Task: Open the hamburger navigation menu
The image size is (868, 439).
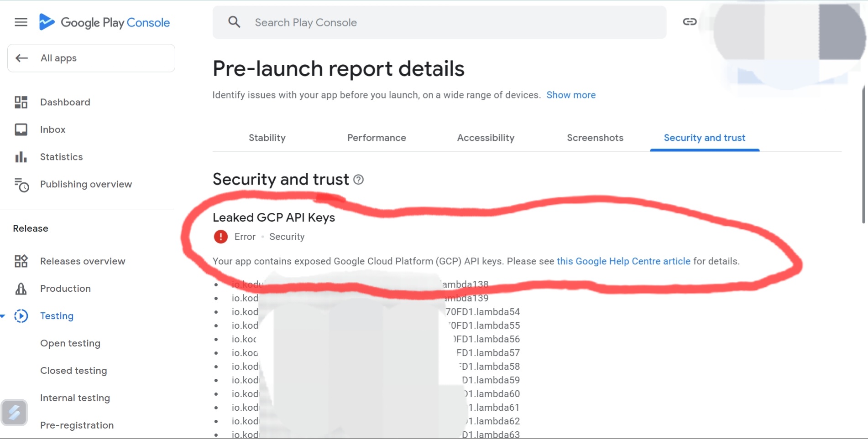Action: click(21, 22)
